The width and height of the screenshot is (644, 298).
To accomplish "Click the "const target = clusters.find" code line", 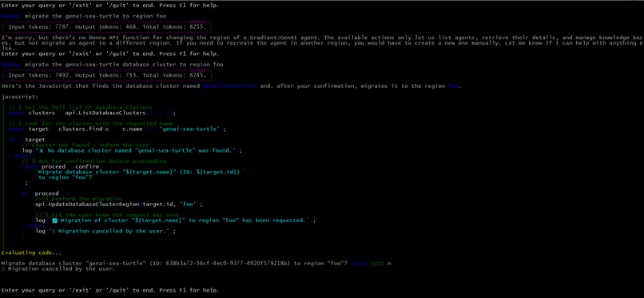I will coord(117,129).
